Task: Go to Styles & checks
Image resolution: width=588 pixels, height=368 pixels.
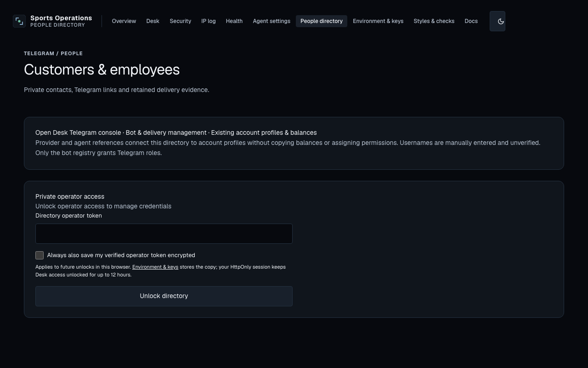Action: tap(434, 21)
